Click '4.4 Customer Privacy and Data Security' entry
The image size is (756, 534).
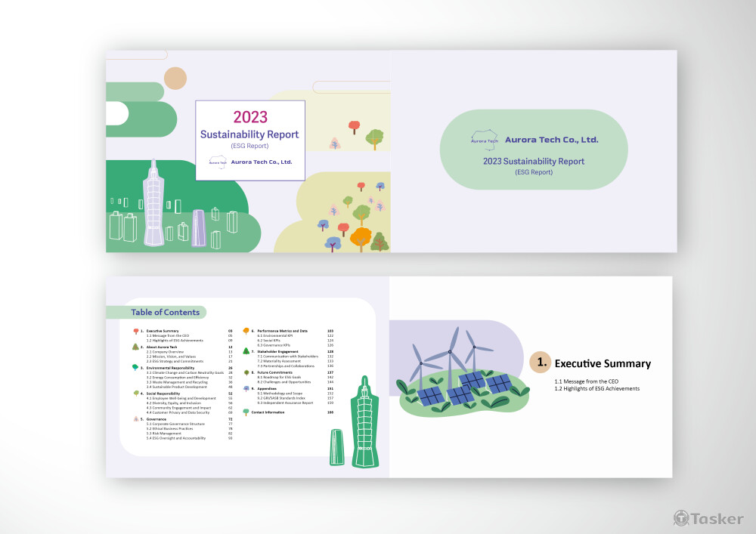coord(178,412)
